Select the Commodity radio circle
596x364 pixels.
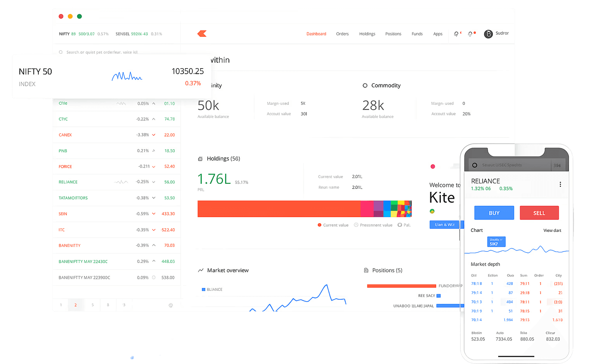pyautogui.click(x=365, y=86)
